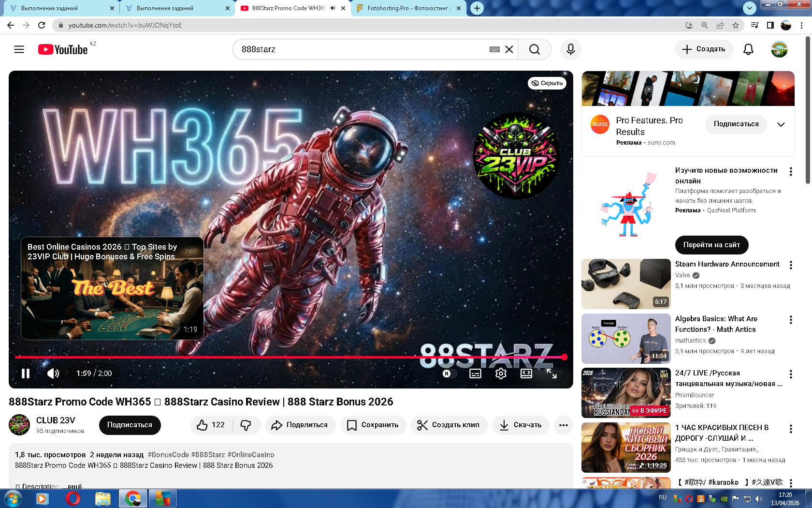Screen dimensions: 812x508
Task: Toggle subtitles on the player
Action: pos(475,374)
